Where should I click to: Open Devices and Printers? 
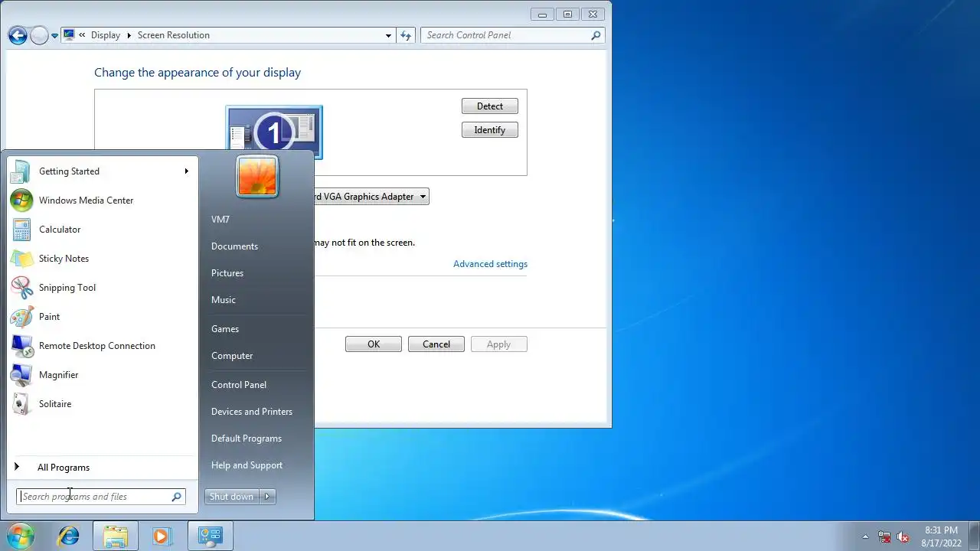(252, 412)
